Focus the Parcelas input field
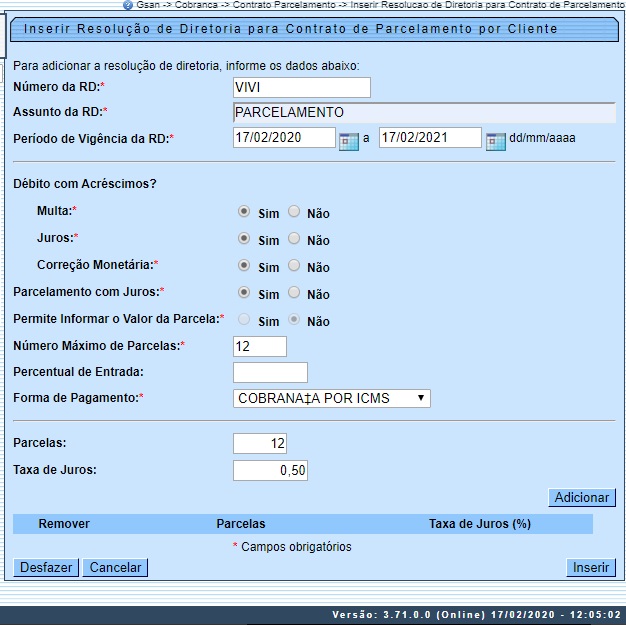The height and width of the screenshot is (625, 626). [x=260, y=443]
